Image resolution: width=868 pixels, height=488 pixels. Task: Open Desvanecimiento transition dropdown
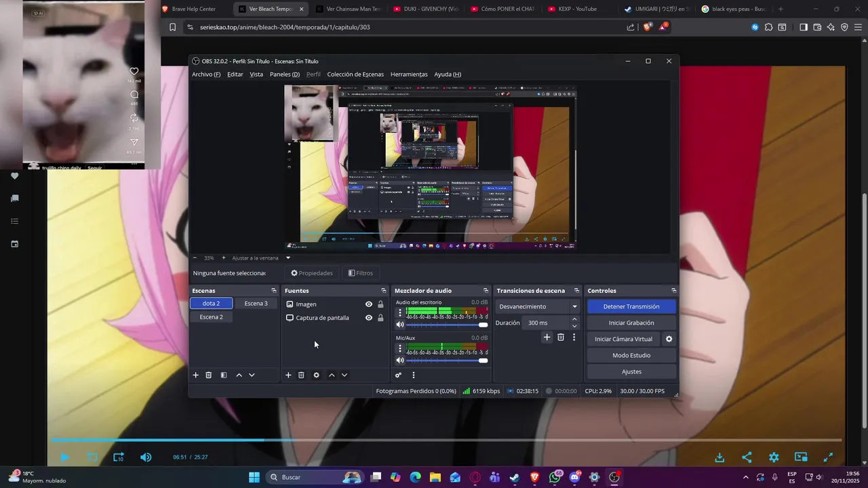point(538,306)
